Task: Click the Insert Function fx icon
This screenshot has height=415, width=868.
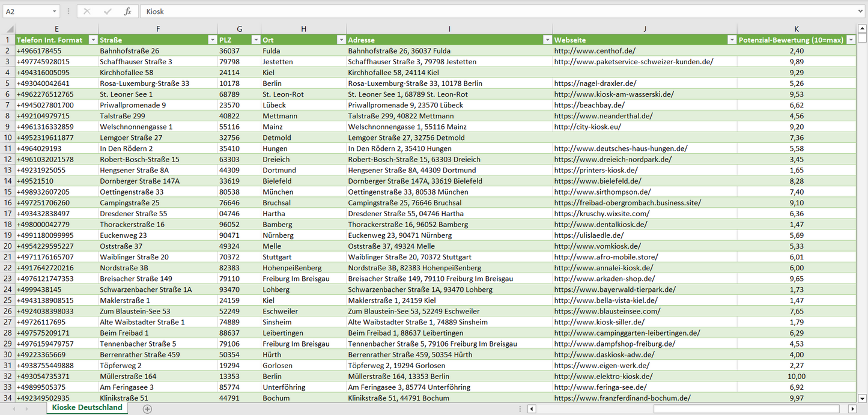Action: (127, 11)
